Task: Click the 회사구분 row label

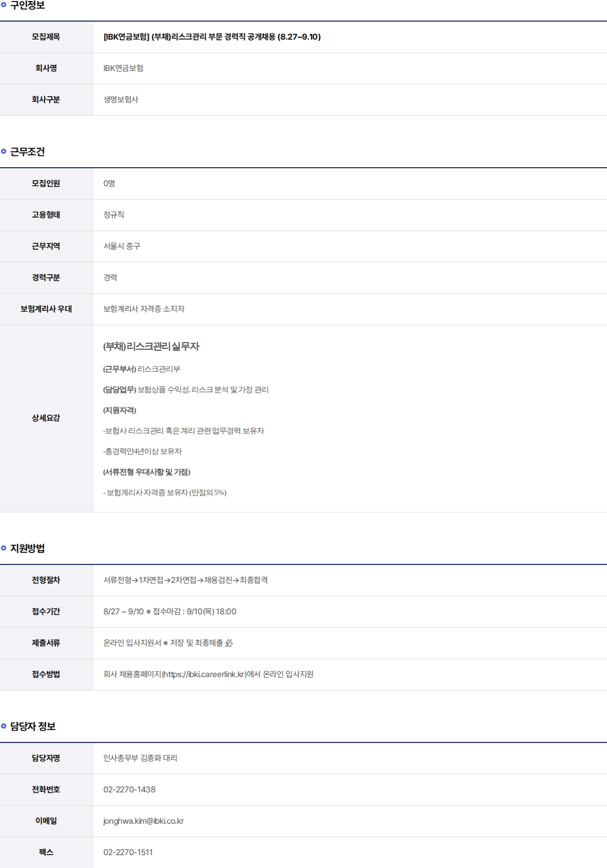Action: coord(46,100)
